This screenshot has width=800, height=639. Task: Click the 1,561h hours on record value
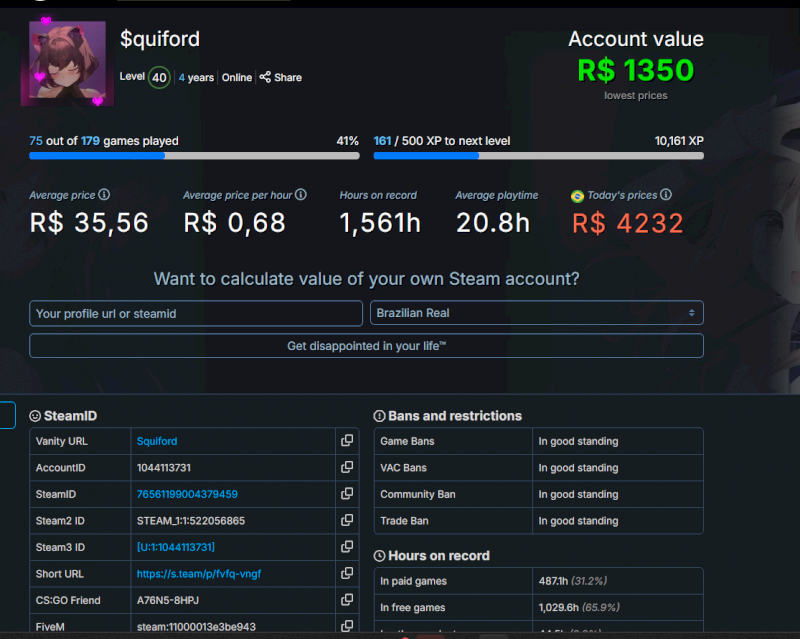coord(380,223)
